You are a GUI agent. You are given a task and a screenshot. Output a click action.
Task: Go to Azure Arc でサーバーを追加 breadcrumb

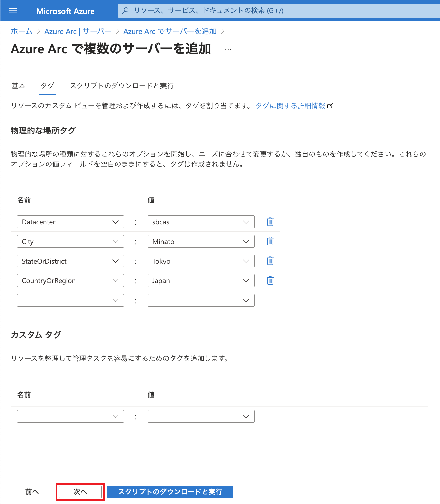[x=170, y=31]
